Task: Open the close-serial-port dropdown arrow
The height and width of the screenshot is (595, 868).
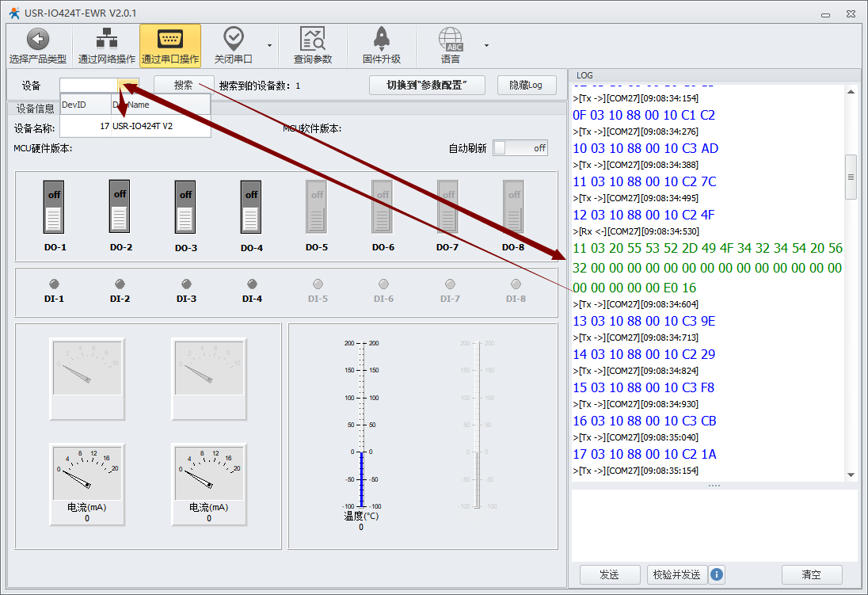Action: tap(269, 45)
